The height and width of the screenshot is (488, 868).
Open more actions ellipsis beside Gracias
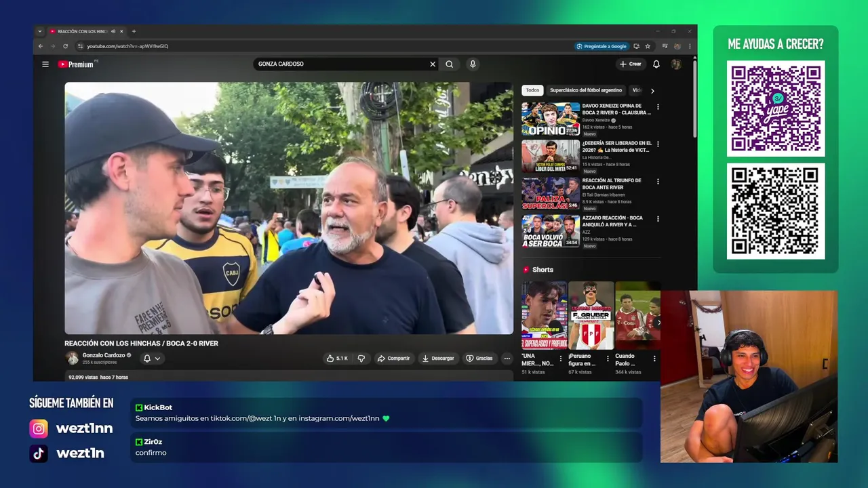507,358
